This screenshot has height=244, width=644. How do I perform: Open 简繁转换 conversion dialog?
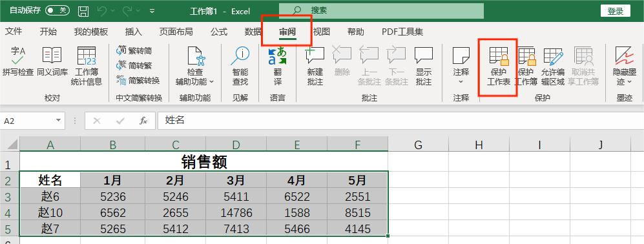(x=138, y=80)
